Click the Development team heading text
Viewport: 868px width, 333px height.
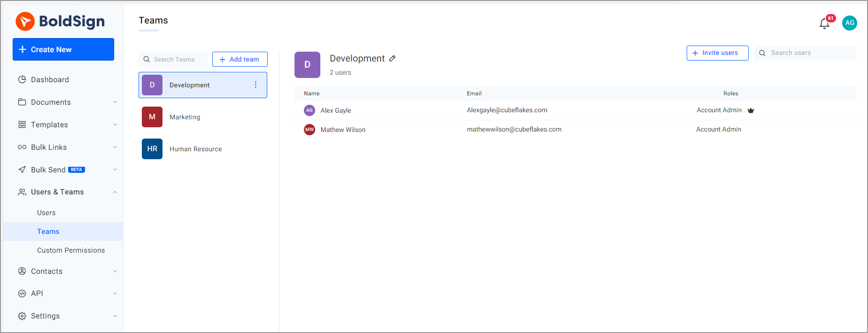tap(357, 58)
